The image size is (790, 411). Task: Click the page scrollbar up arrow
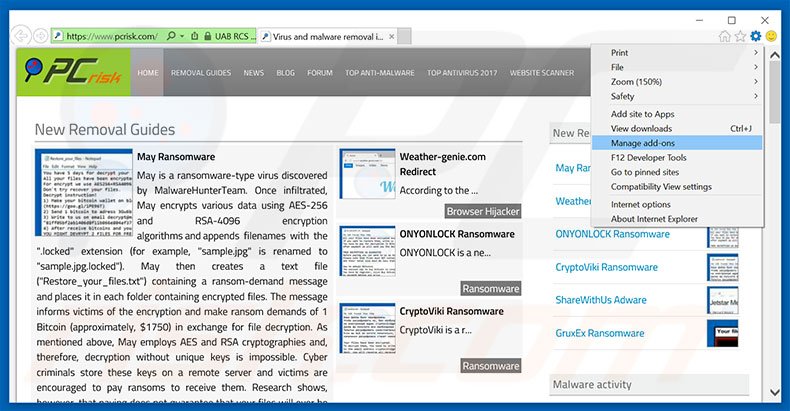(x=775, y=55)
